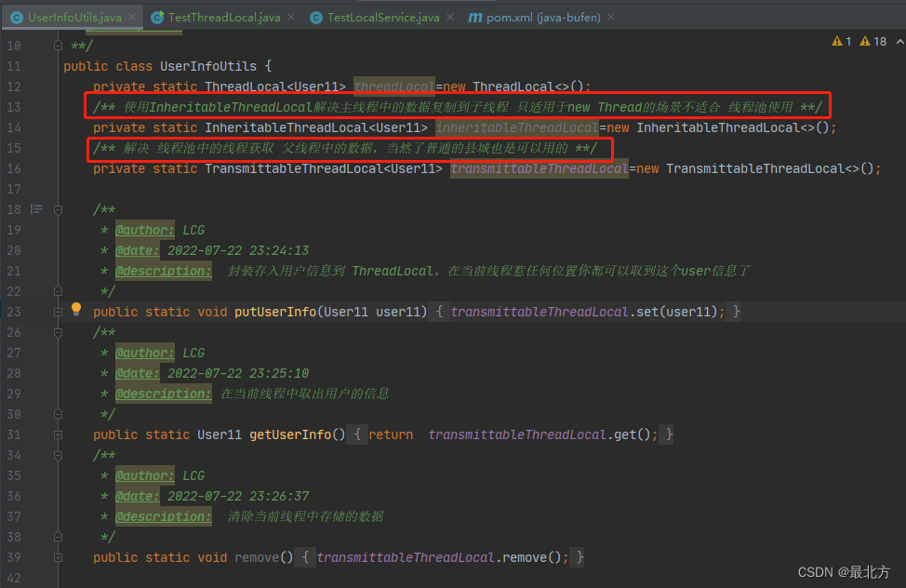Image resolution: width=906 pixels, height=588 pixels.
Task: Click the threadLocal field name on line 12
Action: (394, 87)
